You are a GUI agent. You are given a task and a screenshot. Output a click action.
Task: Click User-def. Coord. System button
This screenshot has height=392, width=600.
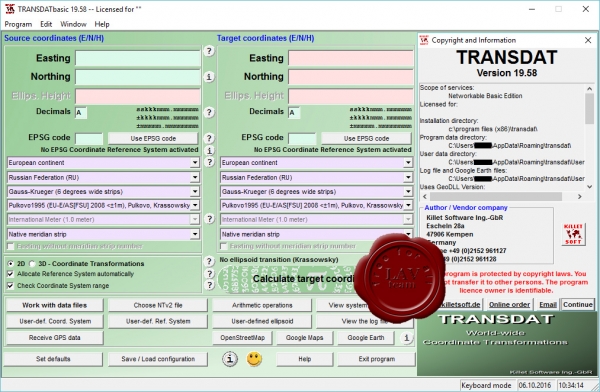tap(55, 321)
